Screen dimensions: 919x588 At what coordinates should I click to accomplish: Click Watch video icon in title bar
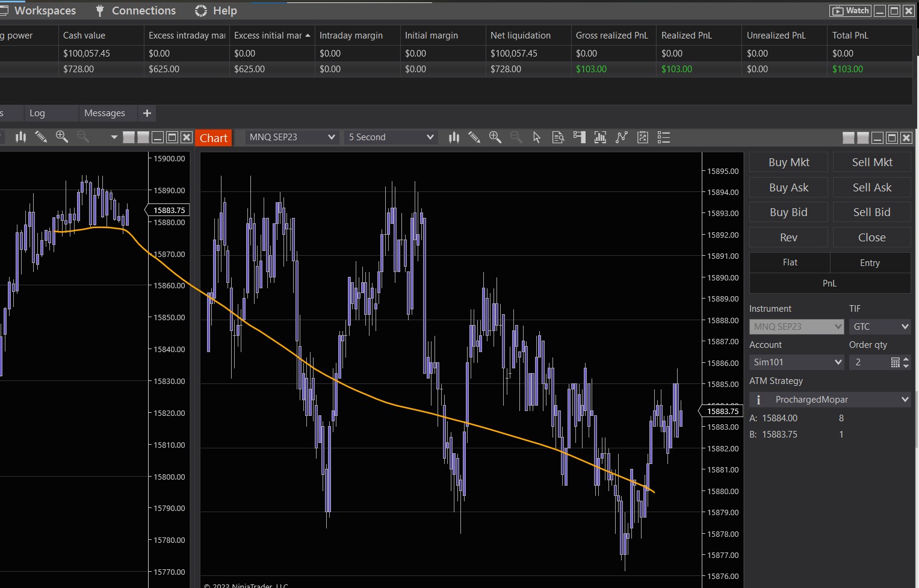[x=850, y=11]
